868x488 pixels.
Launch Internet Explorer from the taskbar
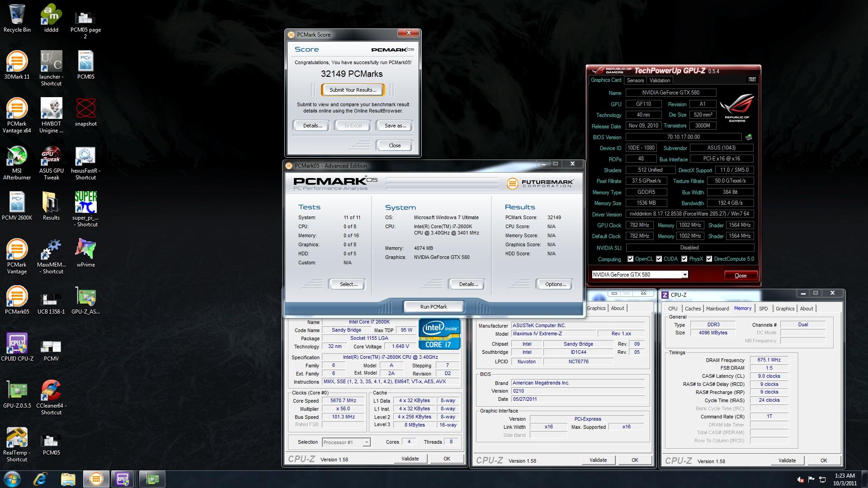coord(40,479)
